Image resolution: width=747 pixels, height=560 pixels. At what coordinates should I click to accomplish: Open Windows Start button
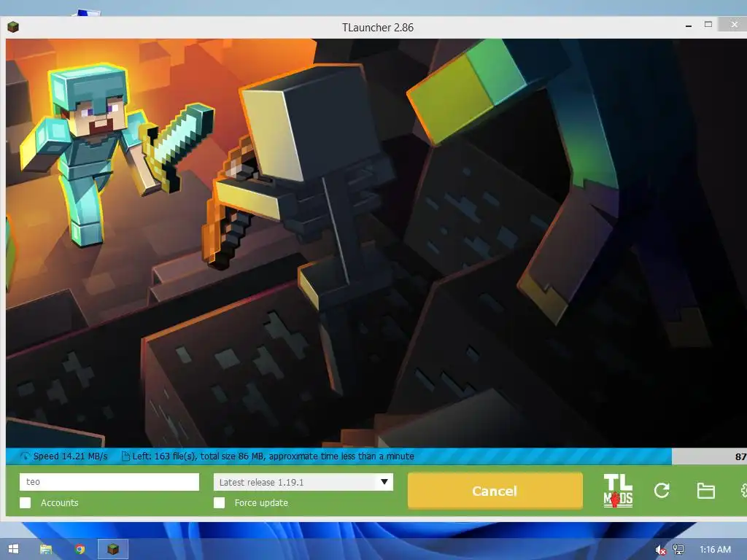tap(13, 549)
